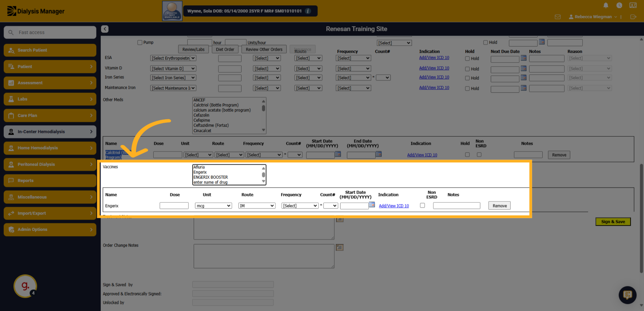Open calendar for Engerix Start Date
Screen dimensions: 644x311
tap(372, 205)
